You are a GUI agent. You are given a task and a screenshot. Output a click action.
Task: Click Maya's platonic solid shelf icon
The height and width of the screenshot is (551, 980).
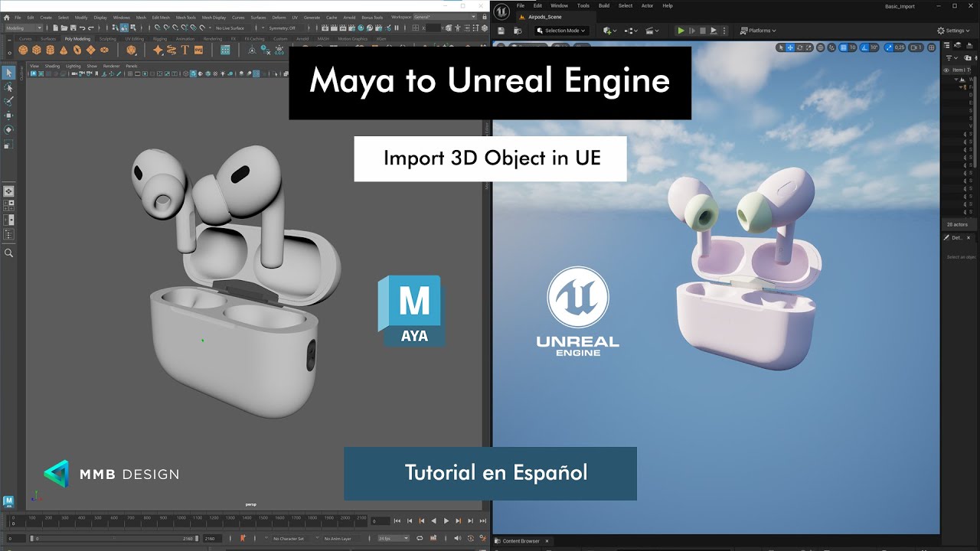(131, 50)
